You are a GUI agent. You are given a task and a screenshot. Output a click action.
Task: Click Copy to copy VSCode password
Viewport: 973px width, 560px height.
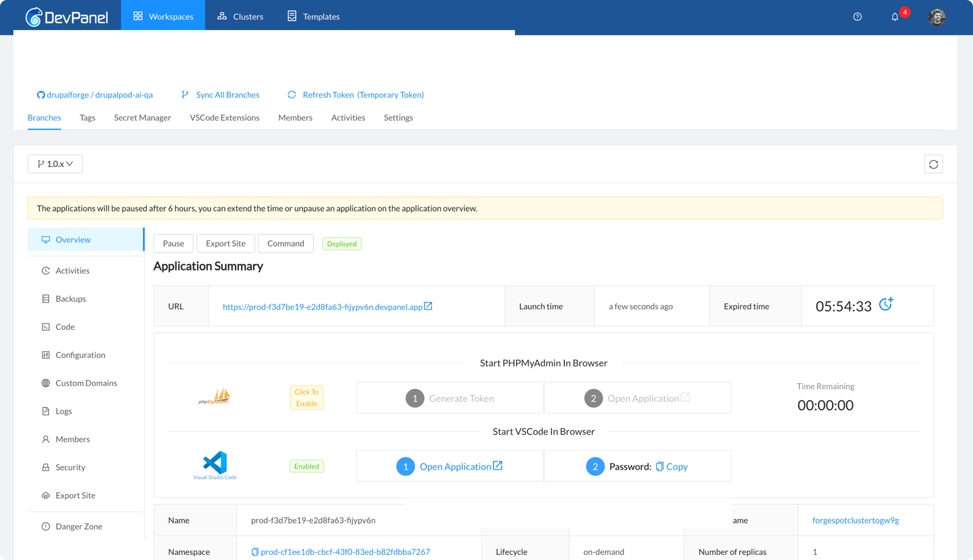tap(677, 466)
